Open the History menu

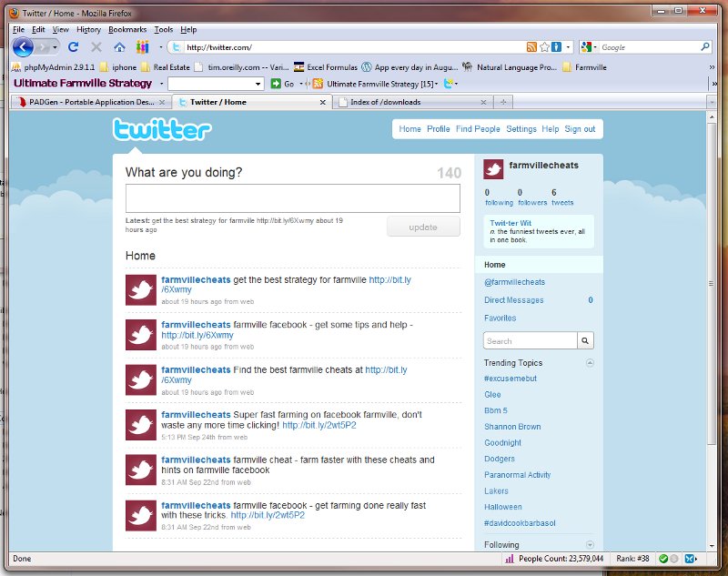point(88,30)
